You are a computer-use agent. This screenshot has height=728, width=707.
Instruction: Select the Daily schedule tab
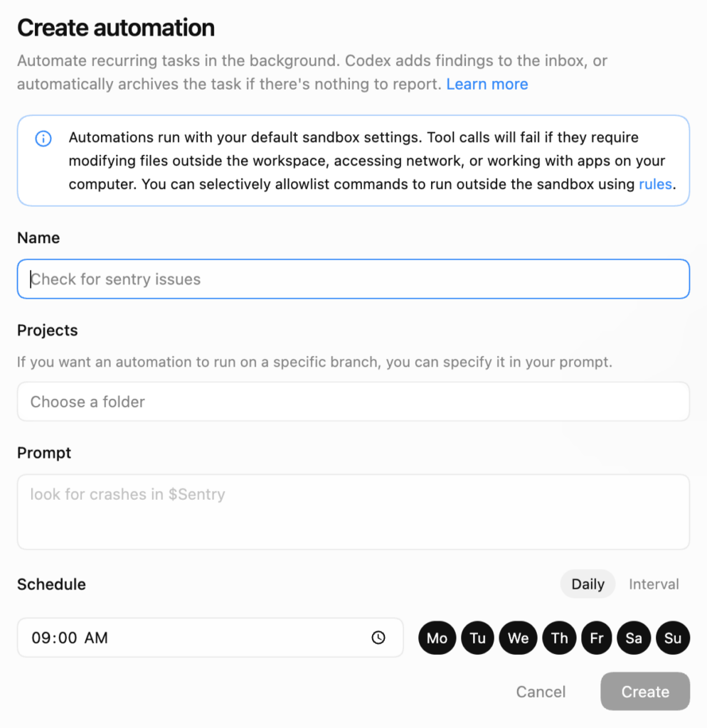pyautogui.click(x=588, y=584)
